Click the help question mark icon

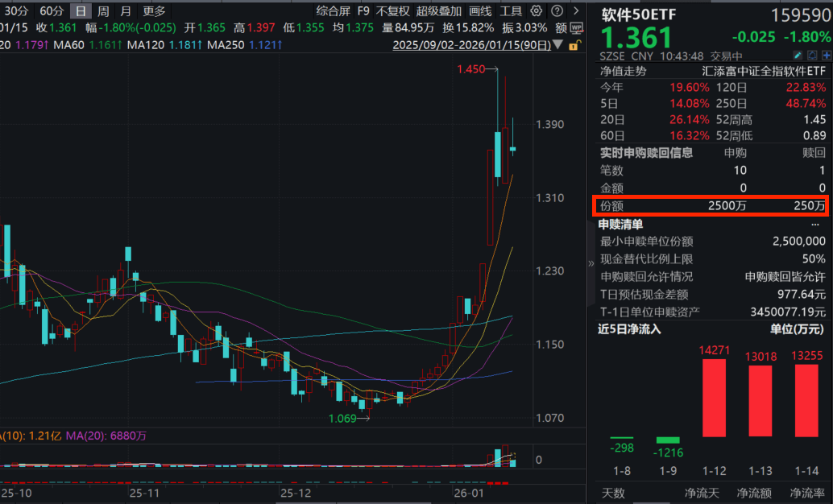pyautogui.click(x=558, y=10)
